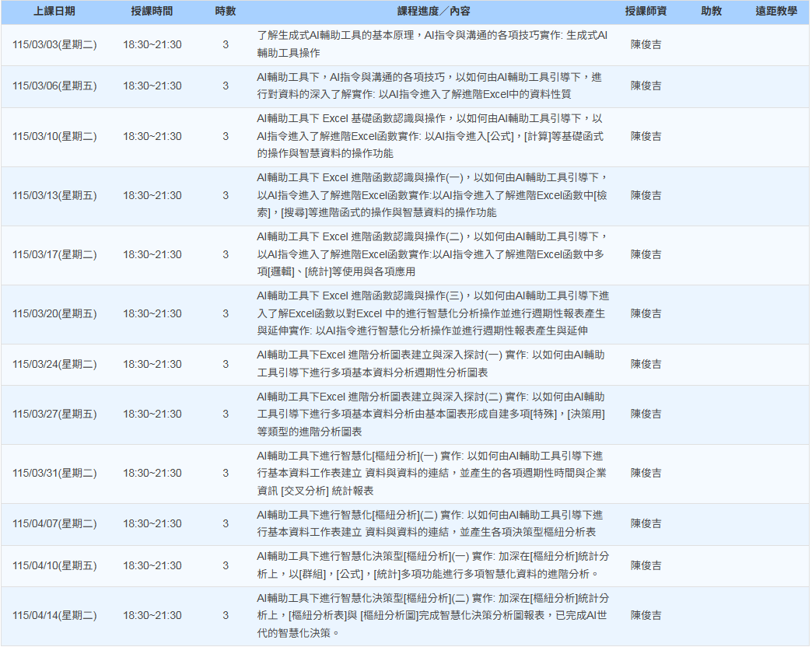Click the 授課時間 column header
This screenshot has height=647, width=812.
pos(152,12)
